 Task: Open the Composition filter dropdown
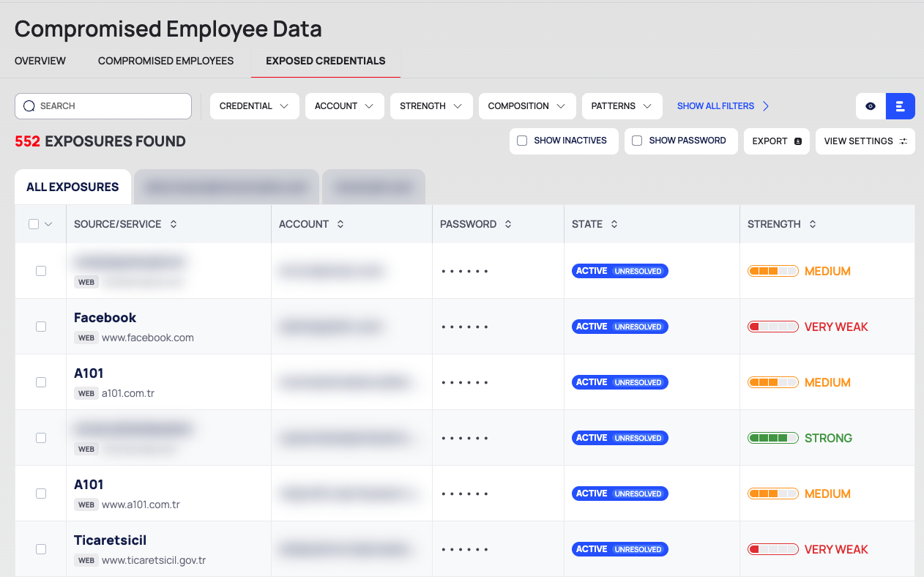527,106
